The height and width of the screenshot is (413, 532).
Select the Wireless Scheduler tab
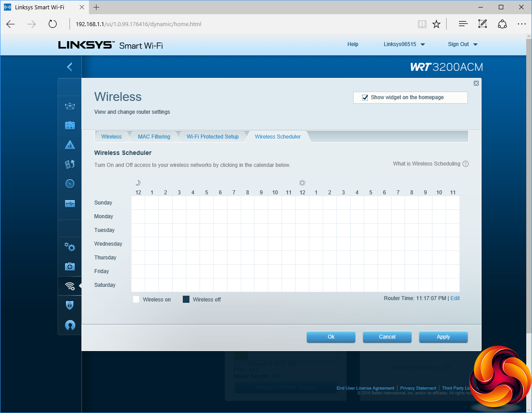[x=278, y=137]
